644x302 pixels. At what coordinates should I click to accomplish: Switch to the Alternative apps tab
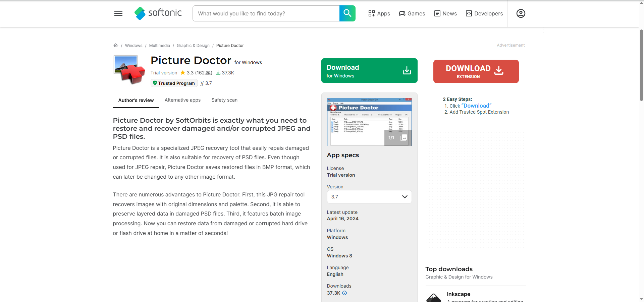pyautogui.click(x=182, y=100)
